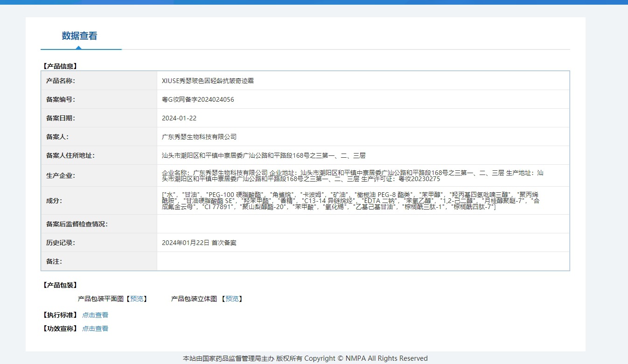Click 点击查看 next to 执行标准
Image resolution: width=628 pixels, height=364 pixels.
tap(95, 315)
